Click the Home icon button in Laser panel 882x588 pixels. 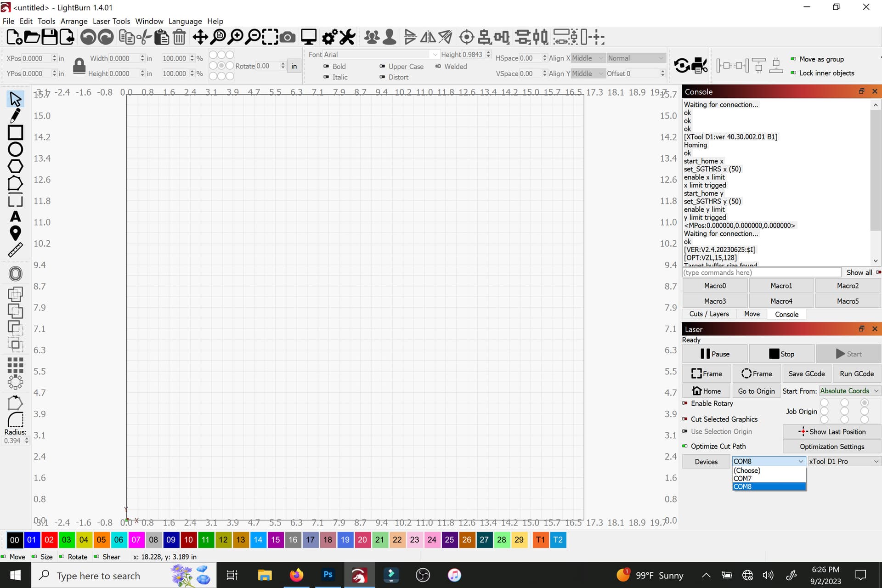click(707, 391)
